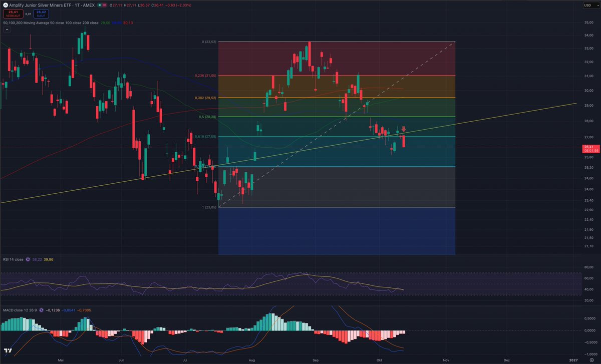Click the TradingView logo
601x364 pixels.
tap(9, 350)
